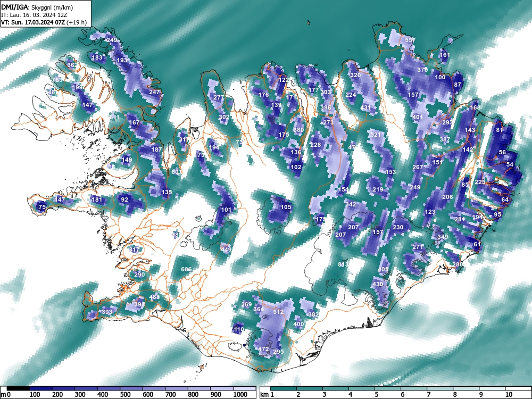Click the visibility value '349' on the map
The image size is (532, 399).
click(x=443, y=237)
